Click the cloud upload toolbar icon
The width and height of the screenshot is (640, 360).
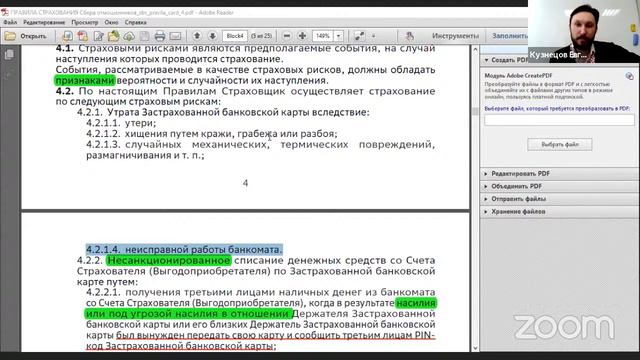pos(129,36)
